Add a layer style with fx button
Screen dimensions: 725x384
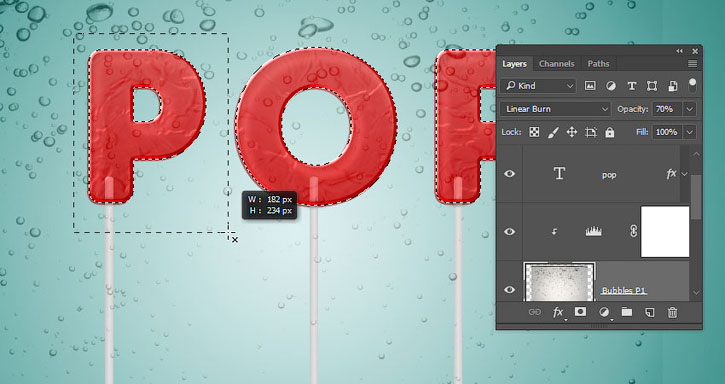click(559, 313)
